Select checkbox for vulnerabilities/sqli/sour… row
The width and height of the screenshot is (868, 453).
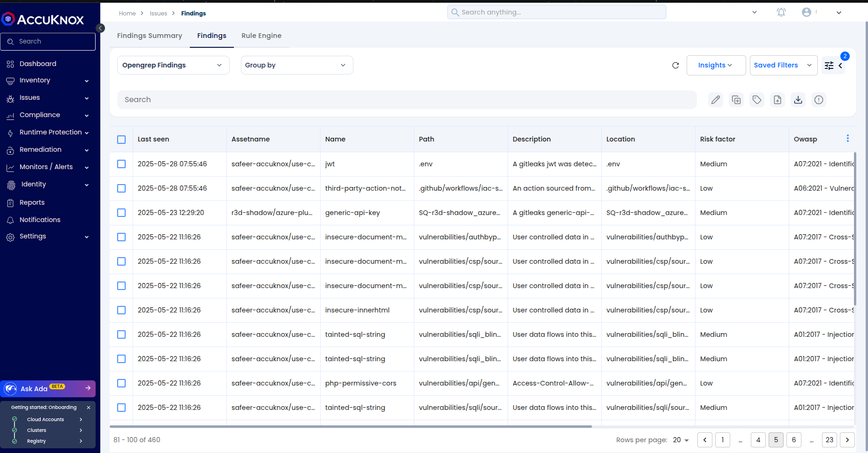tap(121, 408)
